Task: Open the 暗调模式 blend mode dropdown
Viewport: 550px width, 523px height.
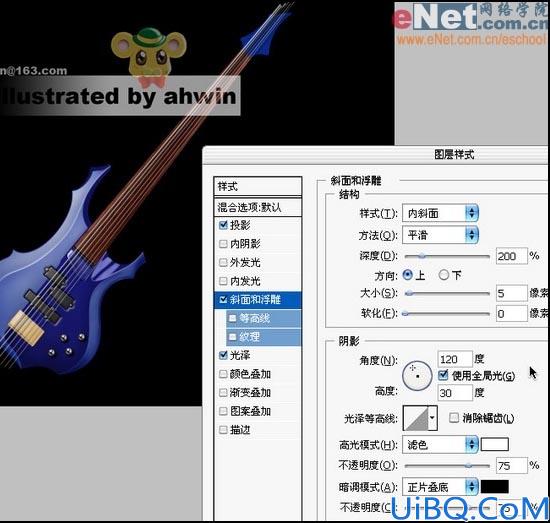Action: pyautogui.click(x=441, y=487)
